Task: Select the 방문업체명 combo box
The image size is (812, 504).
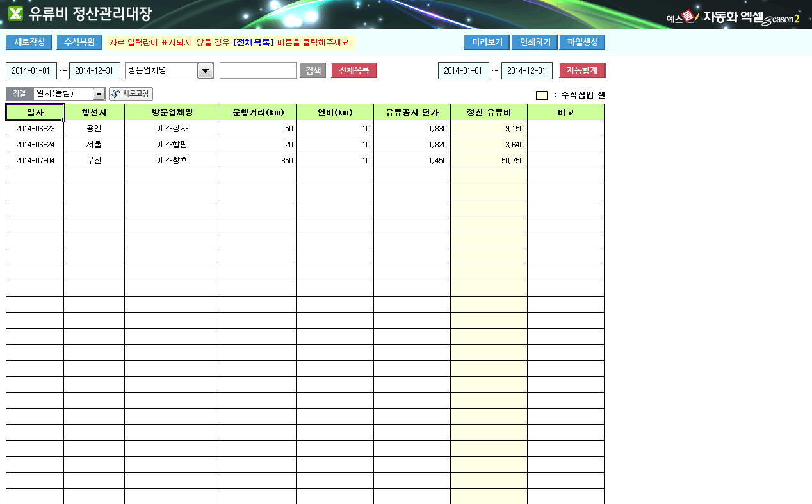Action: point(169,70)
